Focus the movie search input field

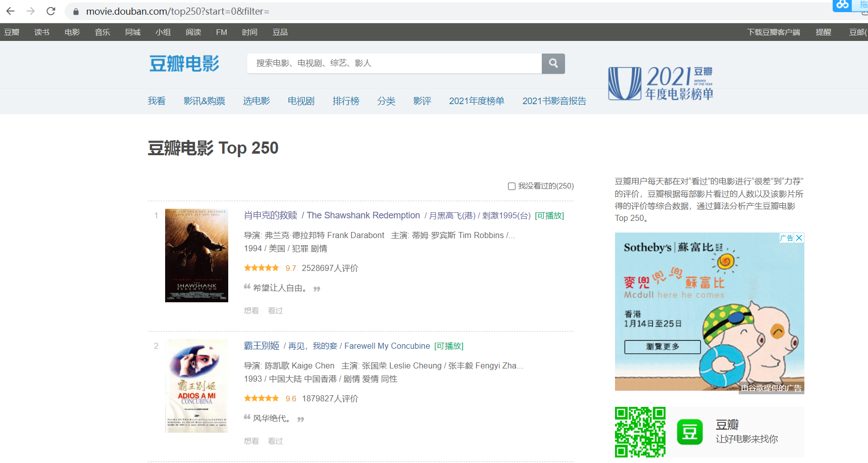coord(394,64)
